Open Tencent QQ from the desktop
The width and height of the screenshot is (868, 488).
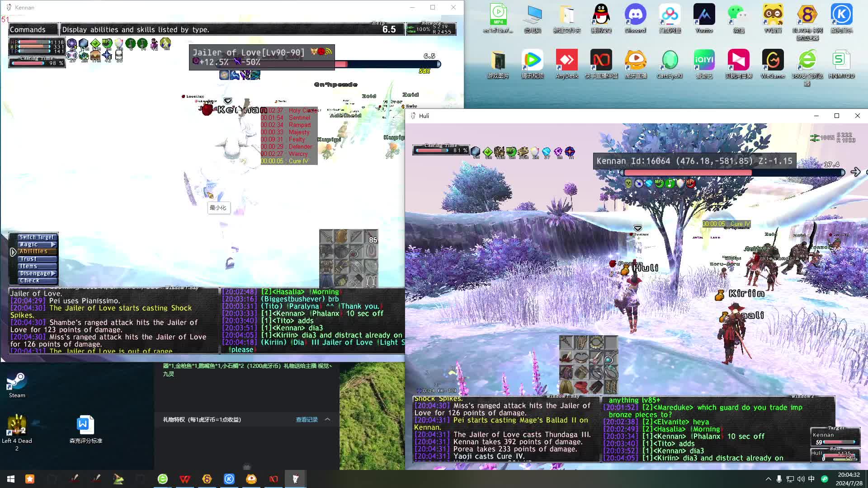[601, 15]
